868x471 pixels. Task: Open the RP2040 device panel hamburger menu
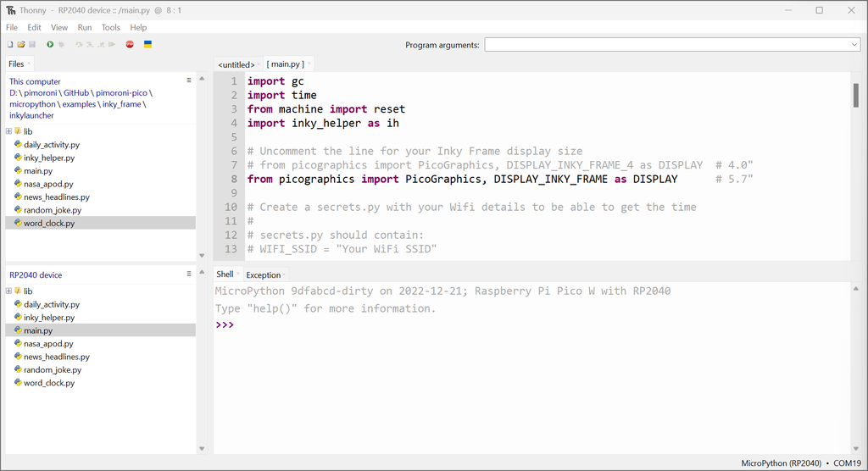[x=189, y=274]
